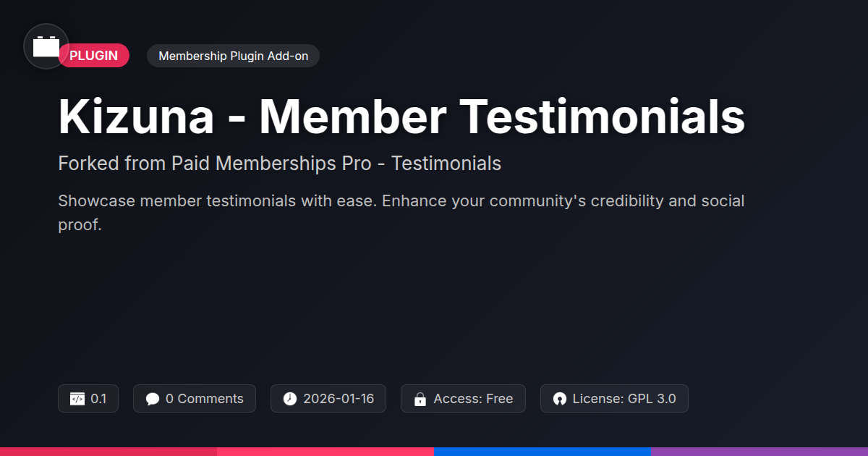Click the 2026-01-16 date badge
This screenshot has width=868, height=456.
pos(328,399)
